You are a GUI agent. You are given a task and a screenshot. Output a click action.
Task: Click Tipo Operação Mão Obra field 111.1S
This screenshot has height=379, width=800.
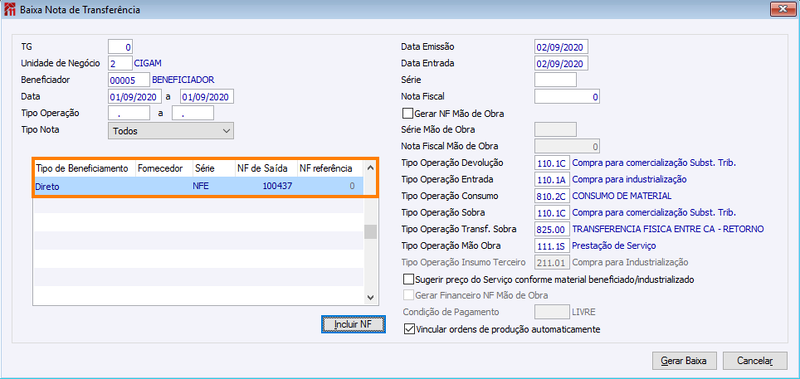click(x=552, y=245)
